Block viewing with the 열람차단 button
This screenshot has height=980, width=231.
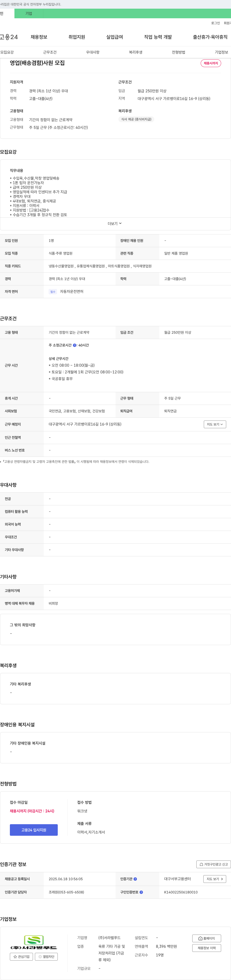tap(46, 956)
